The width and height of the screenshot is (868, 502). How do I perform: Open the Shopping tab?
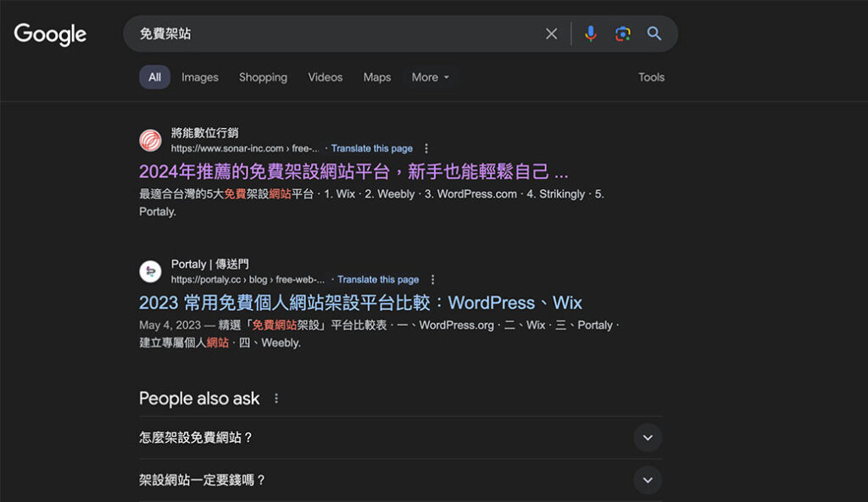tap(263, 77)
